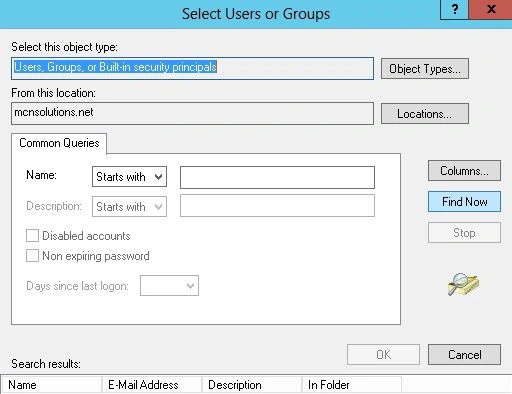Open the Object Types dialog
Screen dimensions: 512x394
point(425,69)
